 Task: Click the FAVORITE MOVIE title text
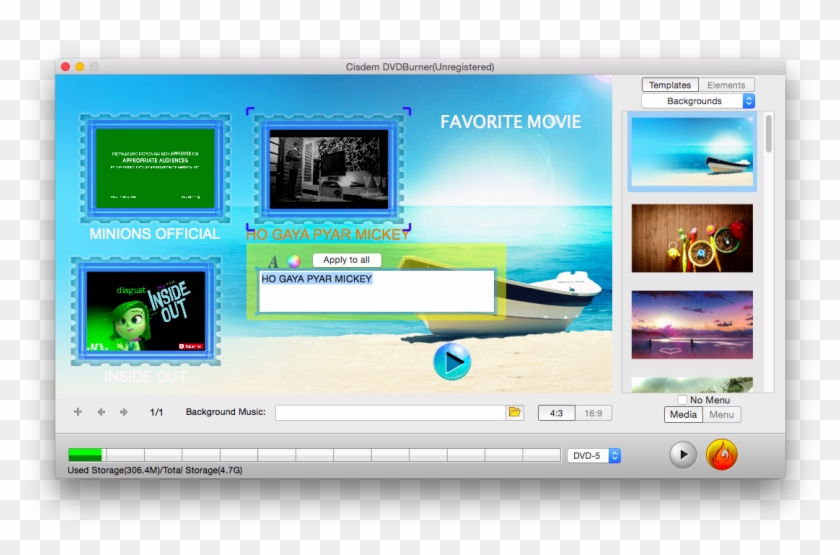pyautogui.click(x=511, y=122)
